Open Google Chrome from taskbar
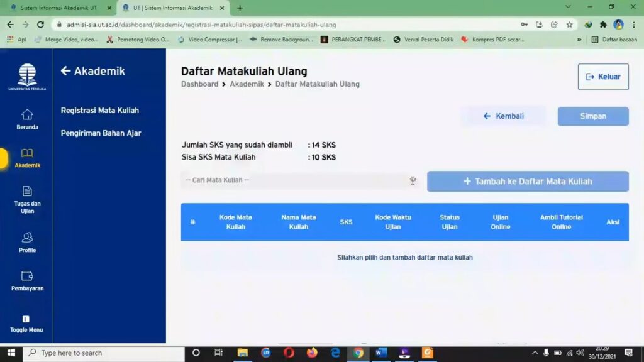644x362 pixels. (359, 353)
